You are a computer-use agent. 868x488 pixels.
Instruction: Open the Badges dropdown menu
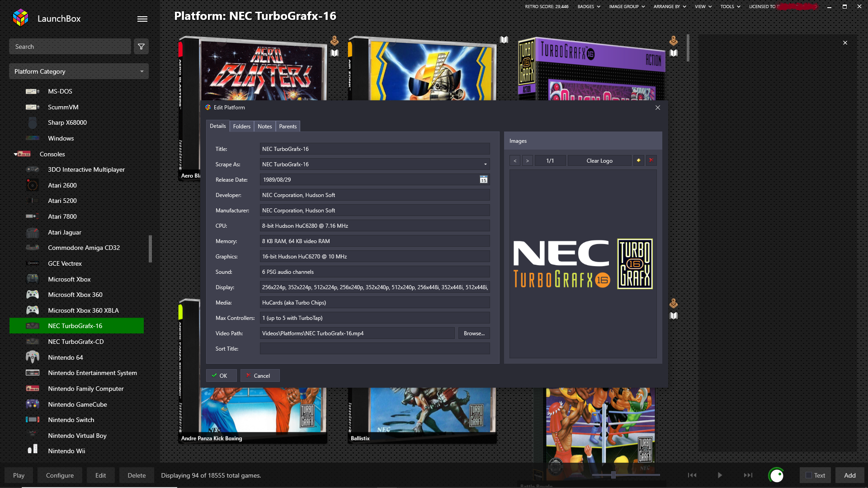(589, 6)
